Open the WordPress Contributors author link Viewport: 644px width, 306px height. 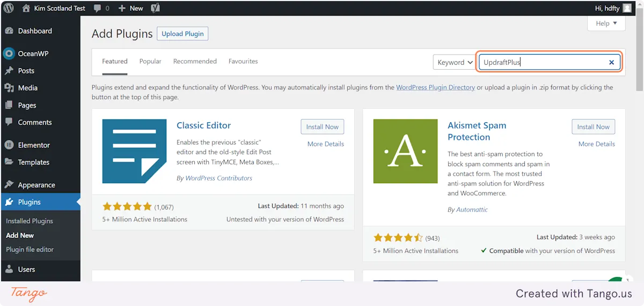pyautogui.click(x=218, y=178)
